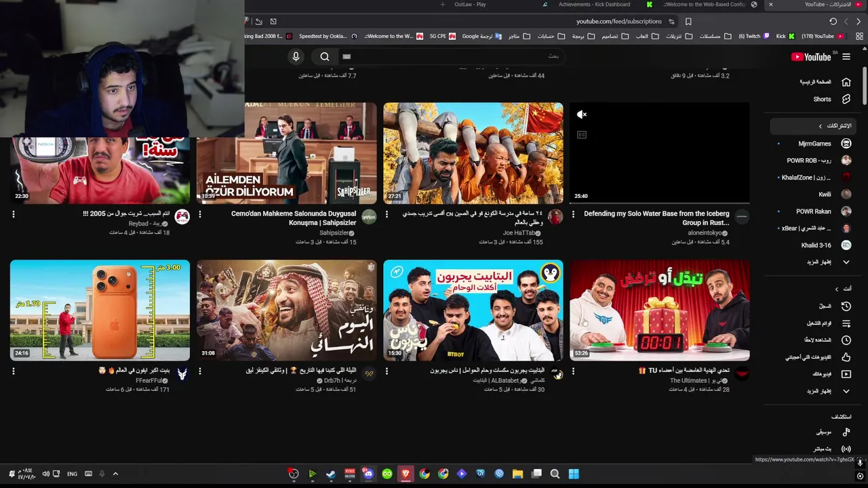Open a new browser tab
This screenshot has height=488, width=868.
coord(442,5)
